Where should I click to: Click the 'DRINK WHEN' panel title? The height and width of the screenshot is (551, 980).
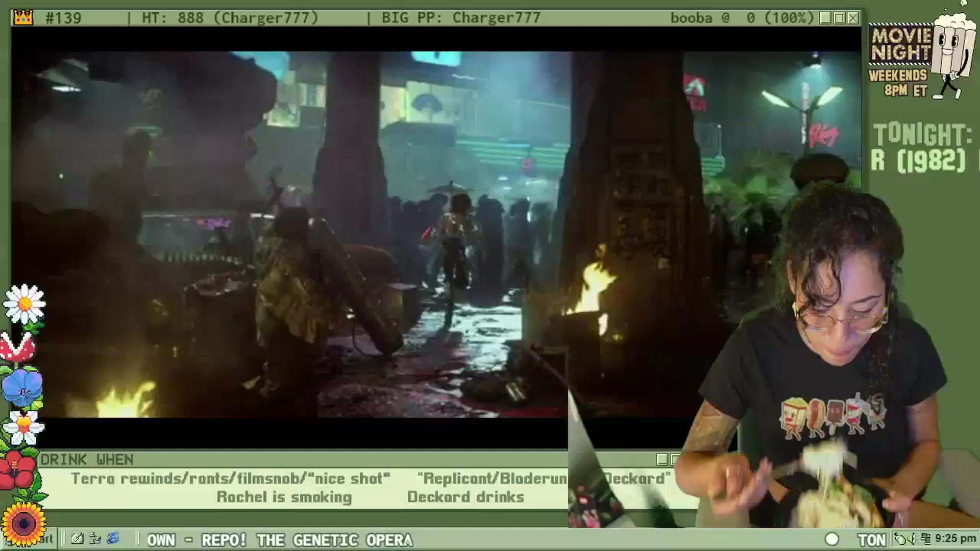click(x=87, y=460)
